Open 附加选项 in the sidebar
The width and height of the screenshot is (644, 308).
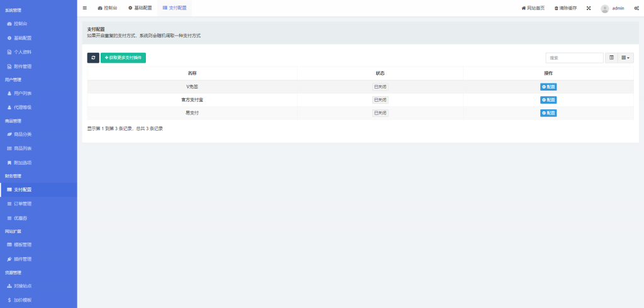[x=38, y=163]
